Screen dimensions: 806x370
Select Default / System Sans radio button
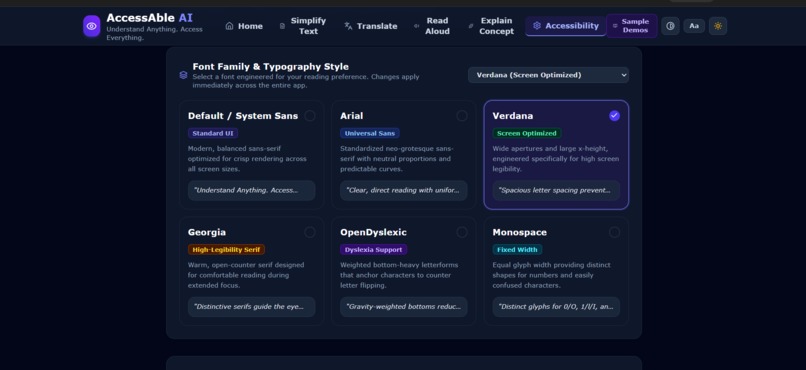pos(309,116)
